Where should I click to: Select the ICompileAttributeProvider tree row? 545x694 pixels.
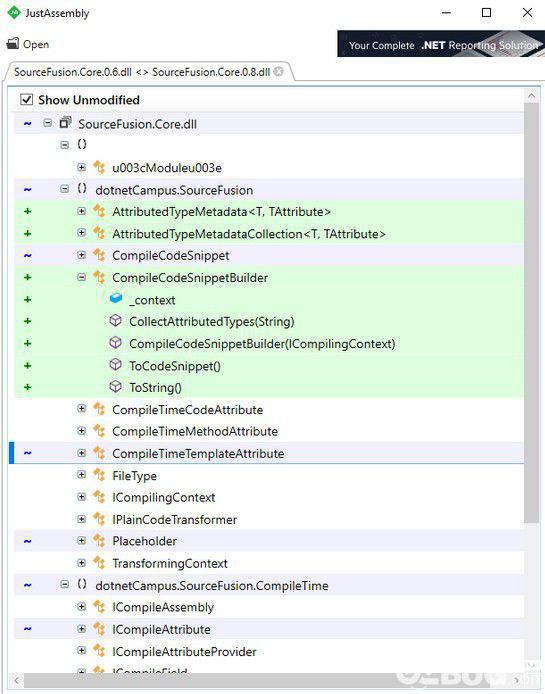pyautogui.click(x=269, y=651)
